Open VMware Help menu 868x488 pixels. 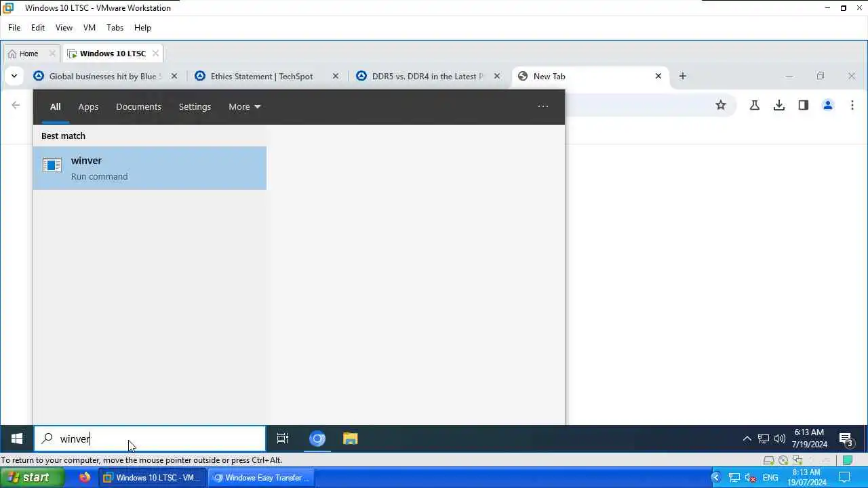point(142,28)
